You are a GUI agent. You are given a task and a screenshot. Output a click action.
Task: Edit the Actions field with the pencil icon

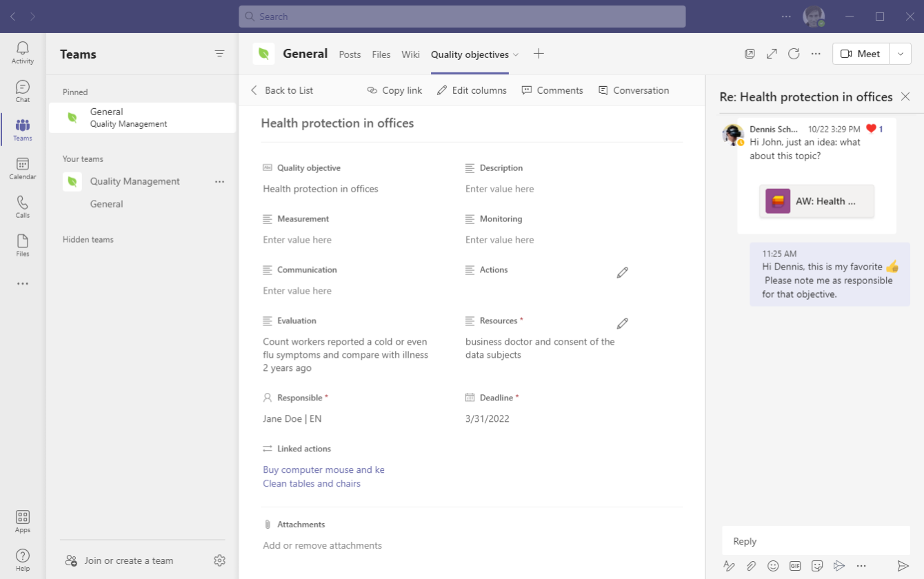[622, 272]
